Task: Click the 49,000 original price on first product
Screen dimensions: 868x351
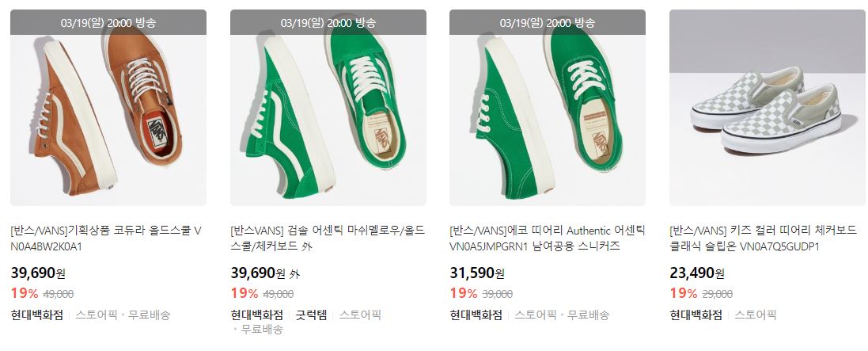Action: click(59, 294)
